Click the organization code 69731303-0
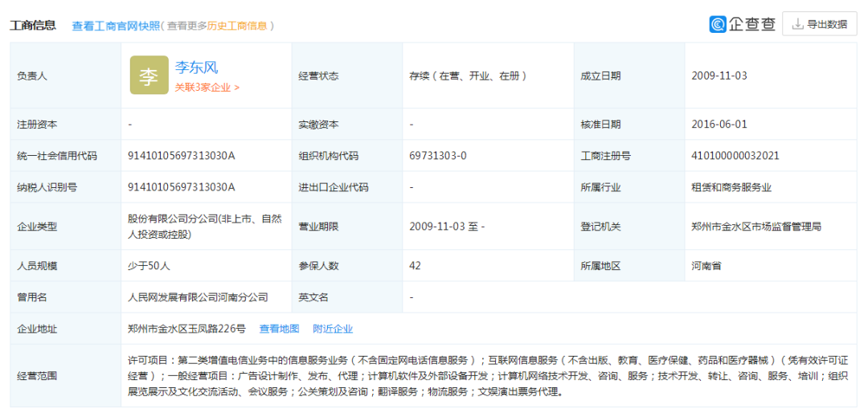The height and width of the screenshot is (413, 868). coord(438,156)
